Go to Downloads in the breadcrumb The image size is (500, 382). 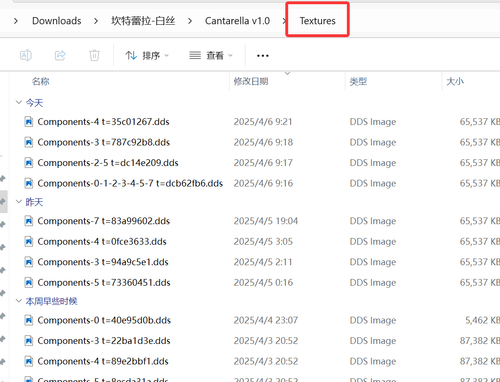(57, 21)
